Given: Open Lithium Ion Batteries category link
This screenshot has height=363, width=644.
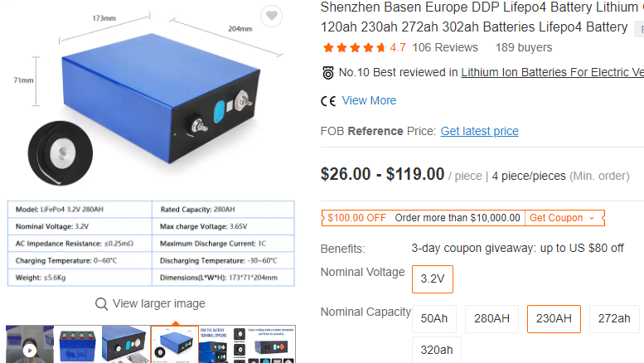Looking at the screenshot, I should (552, 72).
